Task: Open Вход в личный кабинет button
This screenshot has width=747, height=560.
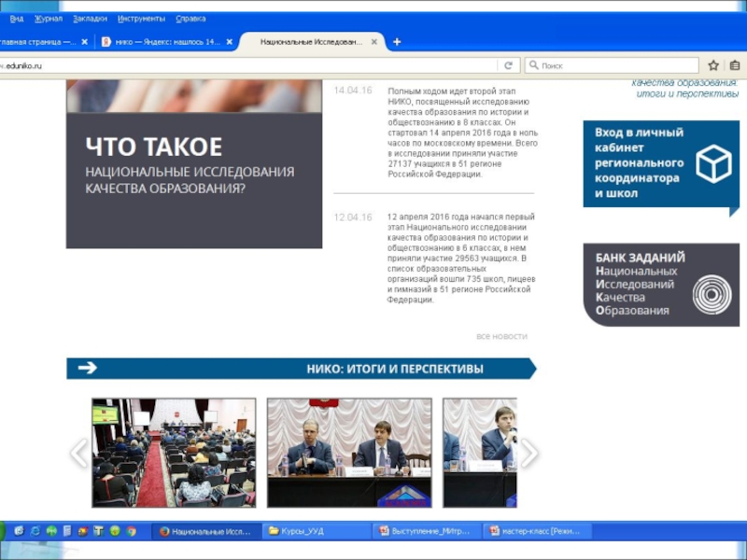Action: pos(661,164)
